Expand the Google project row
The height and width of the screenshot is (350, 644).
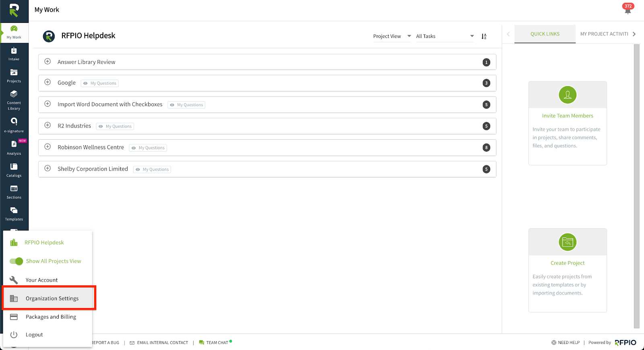coord(47,82)
